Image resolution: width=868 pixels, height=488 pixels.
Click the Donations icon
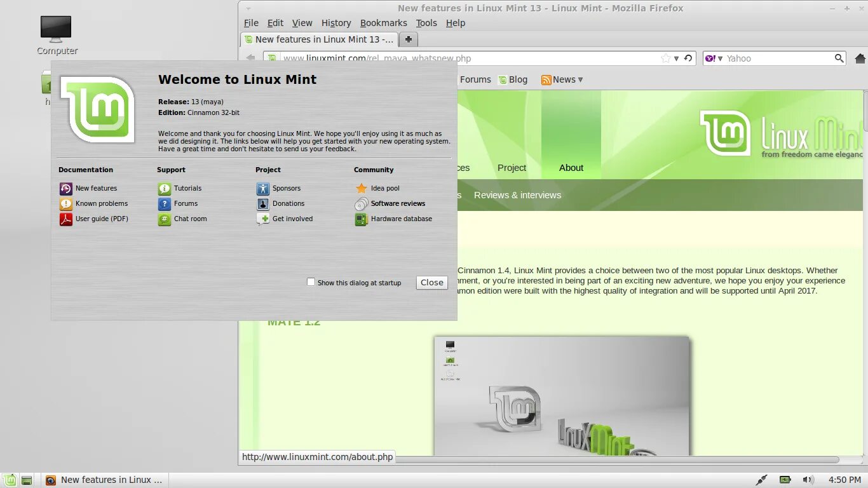263,204
